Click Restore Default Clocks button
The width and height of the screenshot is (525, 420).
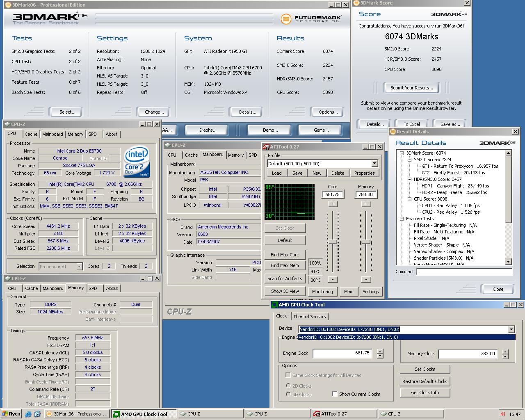(x=425, y=381)
